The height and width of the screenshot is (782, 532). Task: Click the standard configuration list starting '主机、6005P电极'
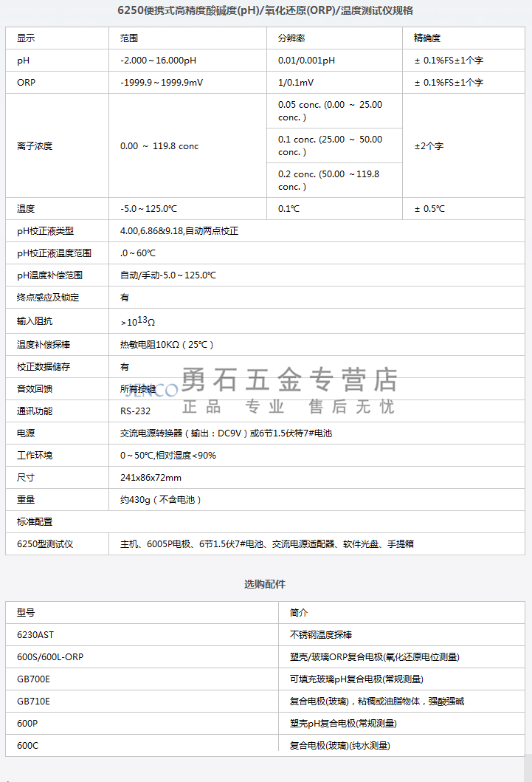pyautogui.click(x=267, y=544)
